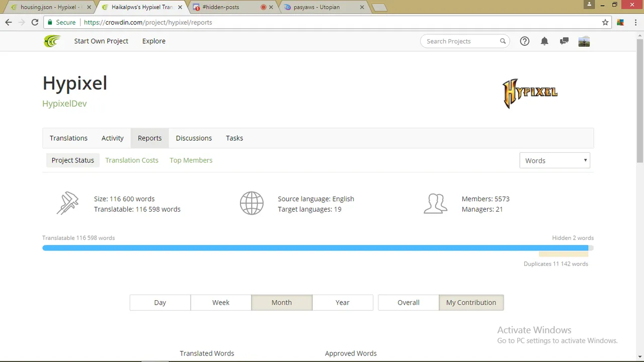Click 'Hidden 2 words' label

[573, 238]
